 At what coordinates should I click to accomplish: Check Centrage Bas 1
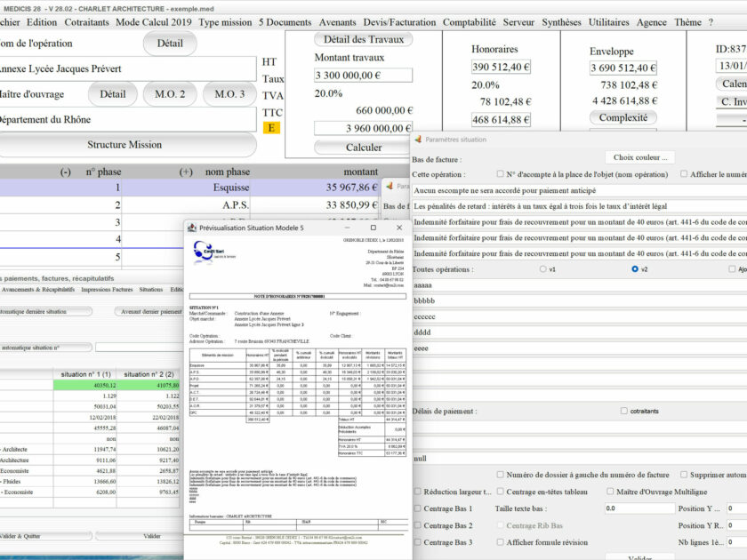[417, 508]
